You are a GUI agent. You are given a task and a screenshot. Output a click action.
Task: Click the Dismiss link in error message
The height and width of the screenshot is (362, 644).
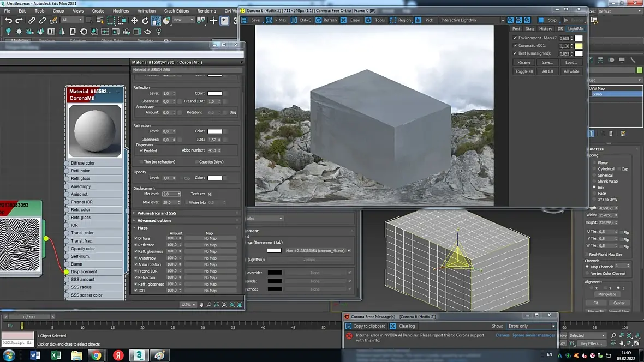[502, 335]
